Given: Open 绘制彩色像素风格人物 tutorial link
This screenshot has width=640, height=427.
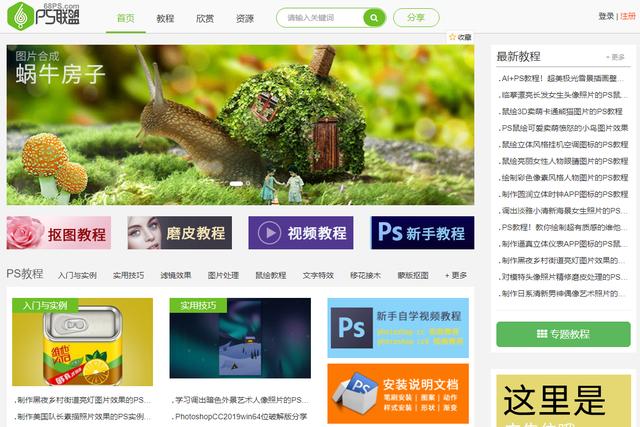Looking at the screenshot, I should tap(563, 178).
